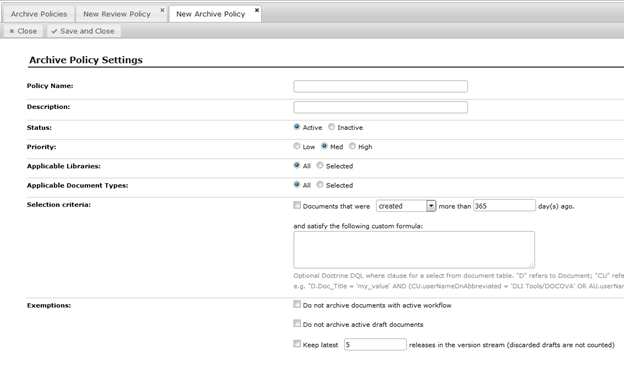
Task: Choose Selected for Applicable Libraries
Action: 320,165
